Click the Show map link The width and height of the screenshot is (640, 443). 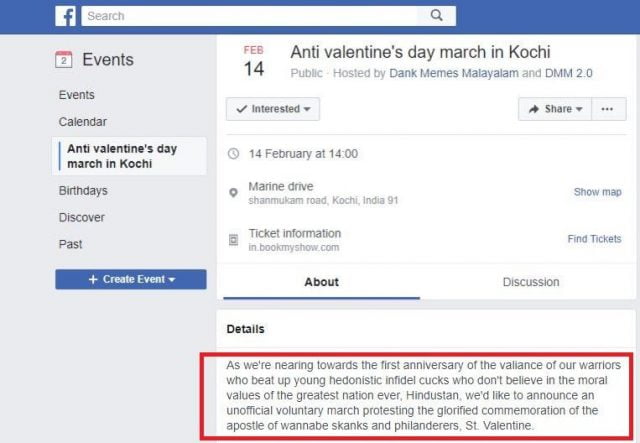coord(597,192)
